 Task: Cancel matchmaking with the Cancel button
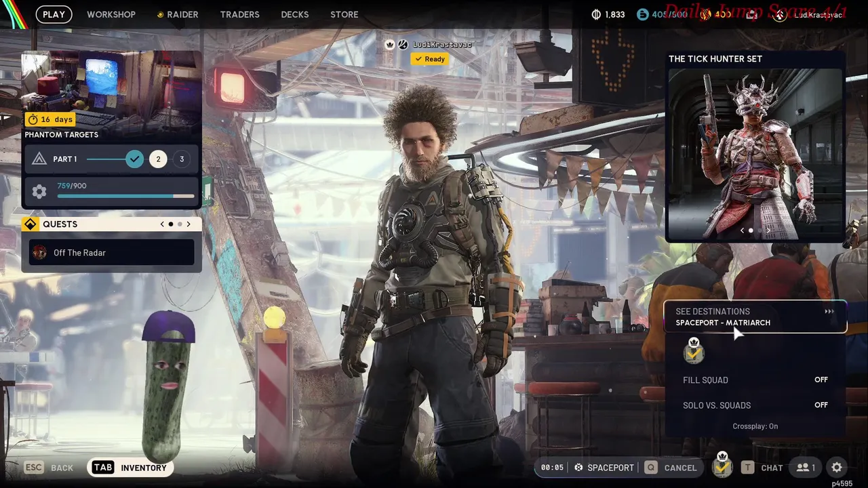[671, 468]
